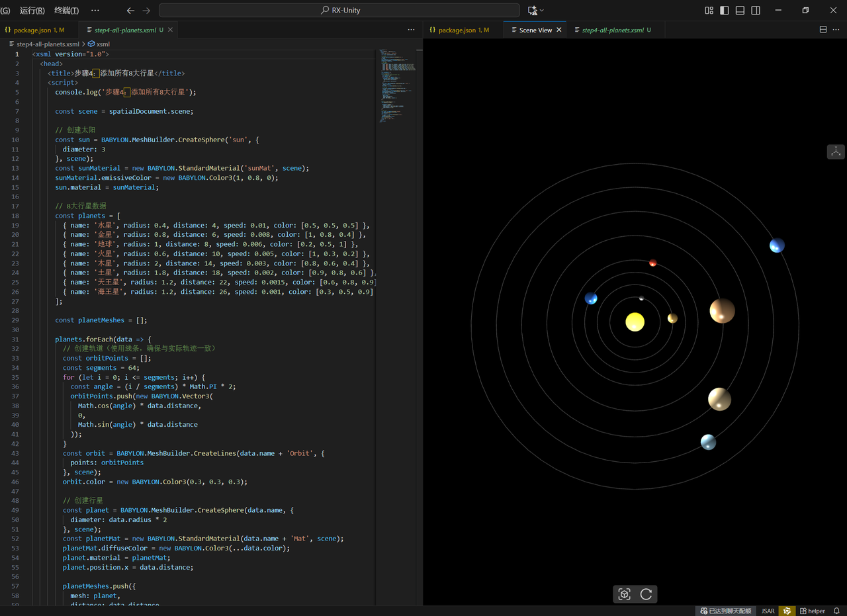Close the Scene View tab
Viewport: 847px width, 616px height.
559,30
